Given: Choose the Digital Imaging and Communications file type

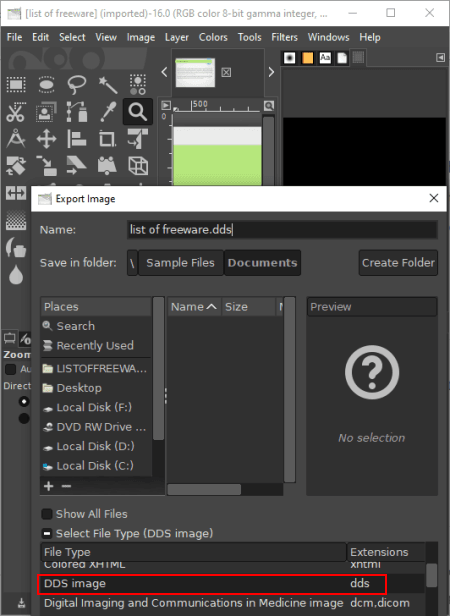Looking at the screenshot, I should [232, 603].
